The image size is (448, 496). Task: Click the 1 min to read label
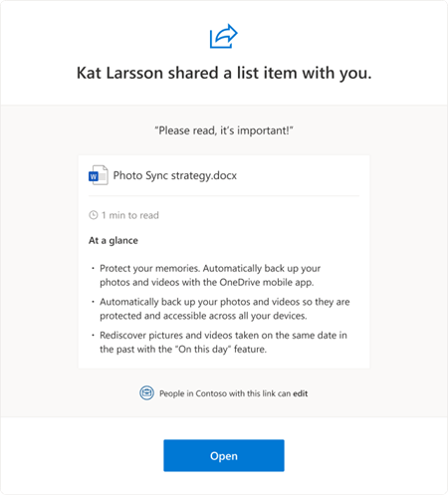(130, 215)
